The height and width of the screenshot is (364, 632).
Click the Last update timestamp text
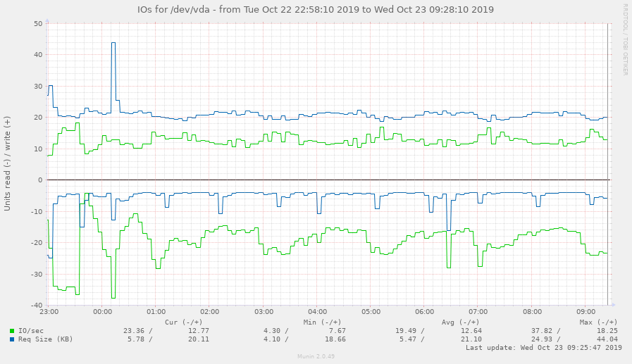544,348
